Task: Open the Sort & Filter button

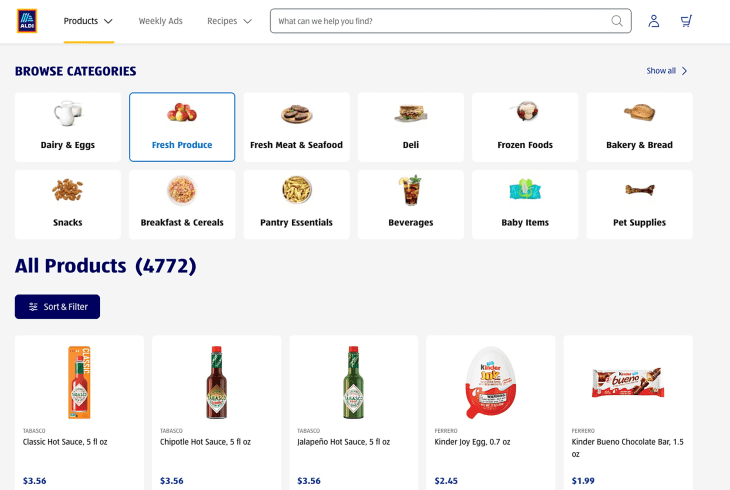Action: click(57, 307)
